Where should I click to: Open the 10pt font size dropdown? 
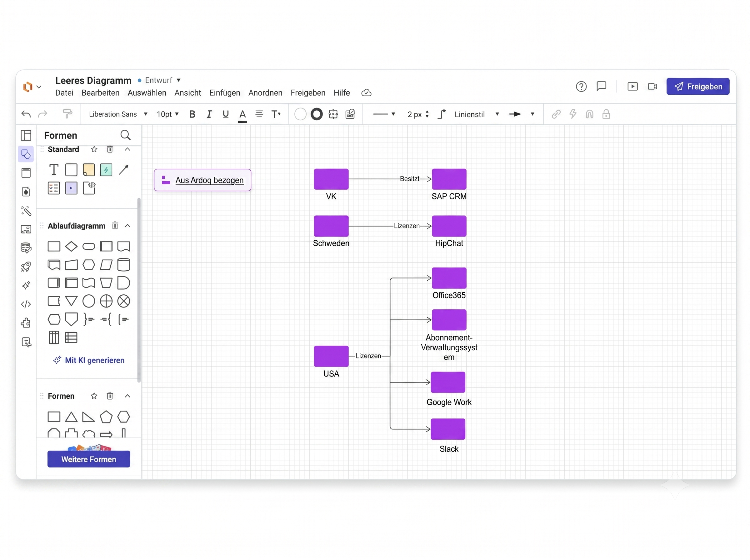167,114
